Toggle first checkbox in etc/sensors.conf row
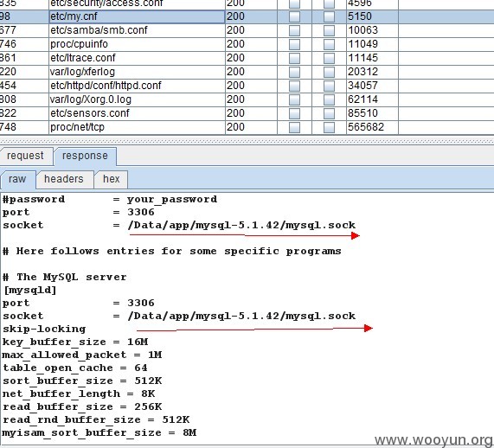 click(x=294, y=113)
